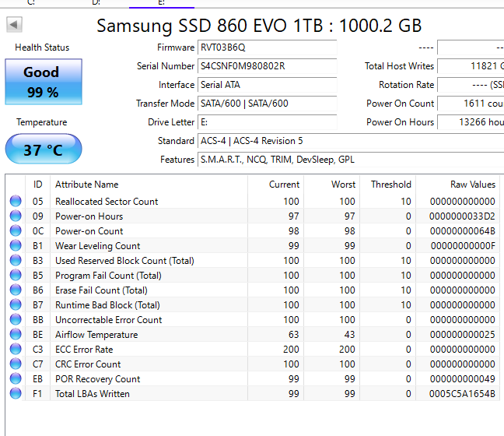Click status orb for Power-on Hours row
Image resolution: width=504 pixels, height=436 pixels.
pos(16,216)
